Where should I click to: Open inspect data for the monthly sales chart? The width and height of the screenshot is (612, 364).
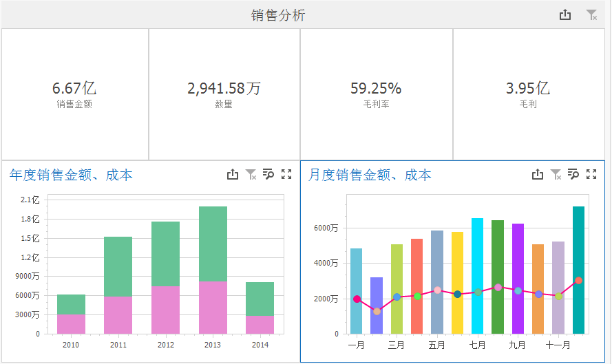[573, 175]
